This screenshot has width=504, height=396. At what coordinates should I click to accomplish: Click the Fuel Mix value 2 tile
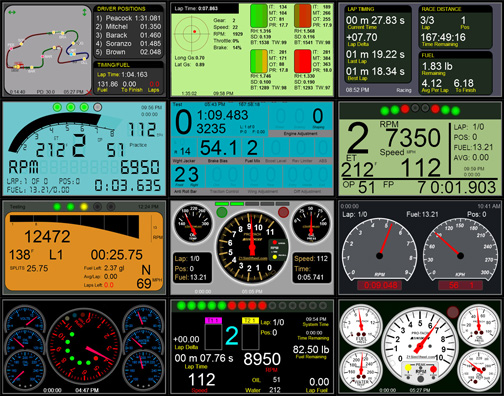pos(252,148)
